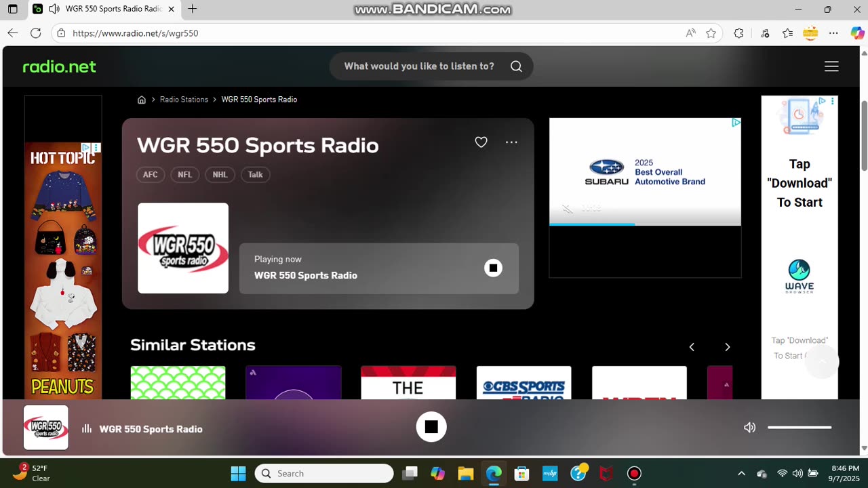Open the Radio Stations breadcrumb link
Screen dimensions: 868x488
pos(184,100)
